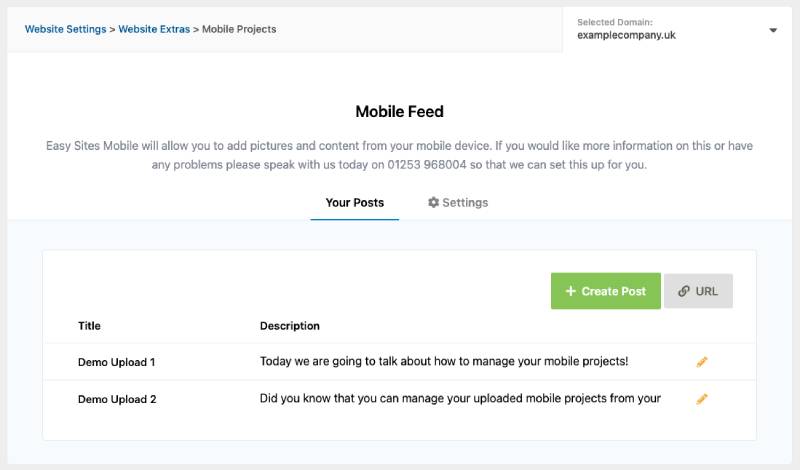This screenshot has width=800, height=470.
Task: Click the Description column header
Action: pyautogui.click(x=290, y=326)
